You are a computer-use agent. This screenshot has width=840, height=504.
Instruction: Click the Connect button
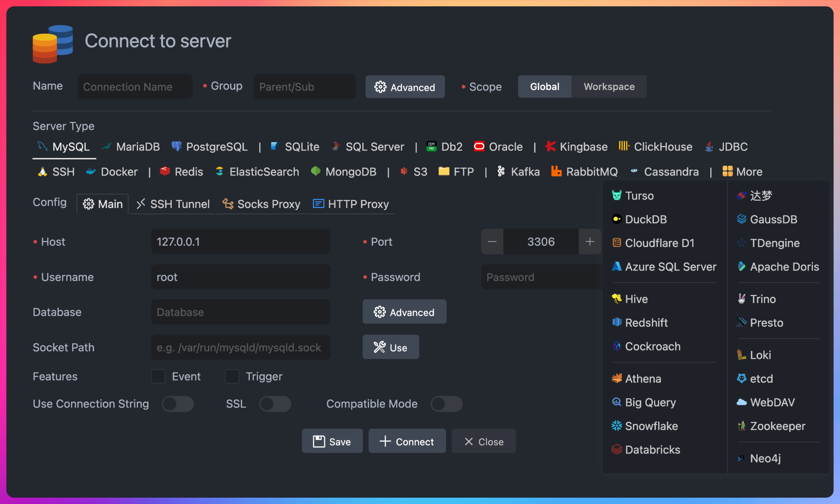click(x=407, y=441)
